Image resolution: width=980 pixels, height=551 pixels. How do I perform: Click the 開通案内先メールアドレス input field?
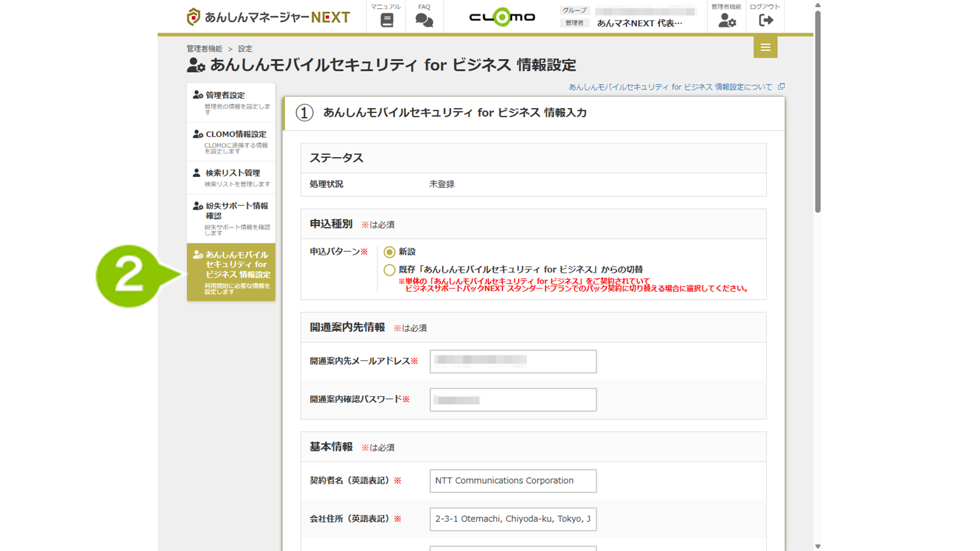513,361
